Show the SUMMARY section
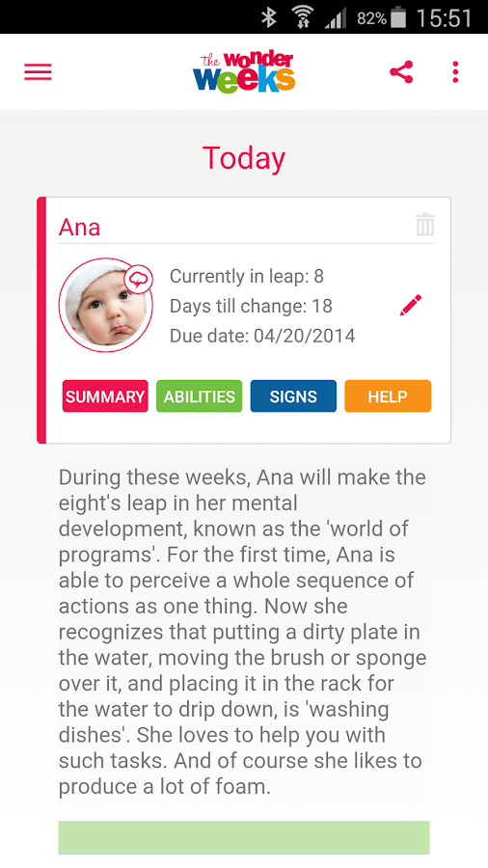 (105, 395)
